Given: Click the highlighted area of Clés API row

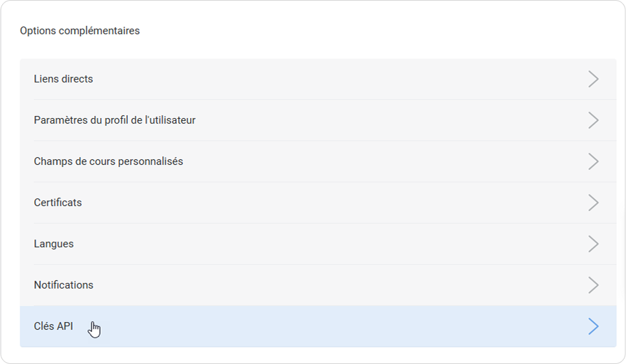Looking at the screenshot, I should point(318,326).
